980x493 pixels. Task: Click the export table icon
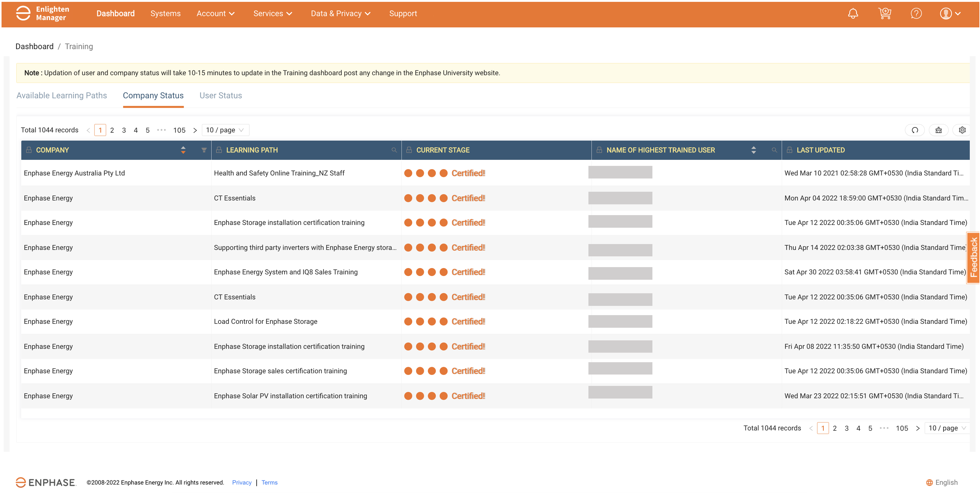tap(938, 130)
